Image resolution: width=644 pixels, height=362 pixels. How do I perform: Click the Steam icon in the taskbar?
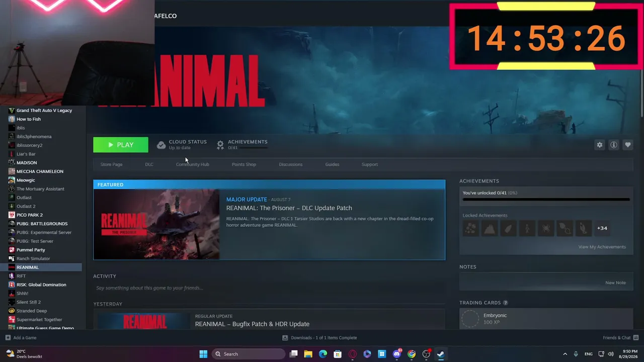pyautogui.click(x=441, y=354)
